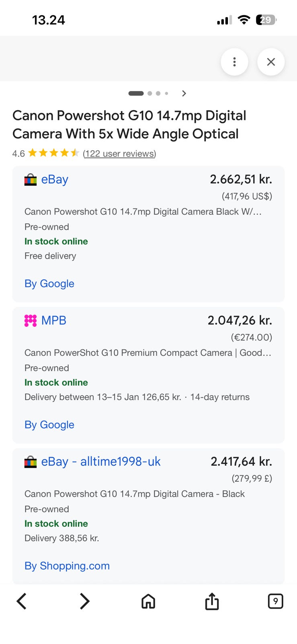This screenshot has width=297, height=644.
Task: Close the product details overlay
Action: tap(271, 62)
